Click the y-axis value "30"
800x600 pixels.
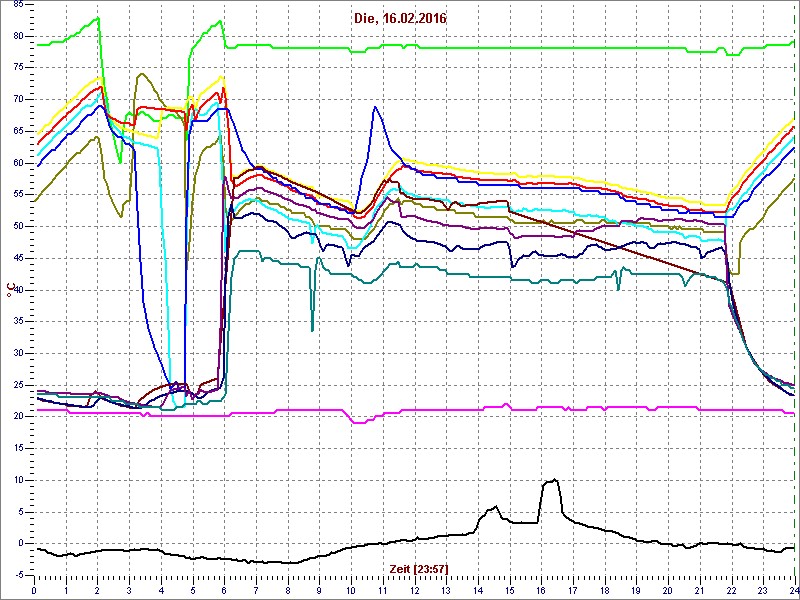click(17, 353)
